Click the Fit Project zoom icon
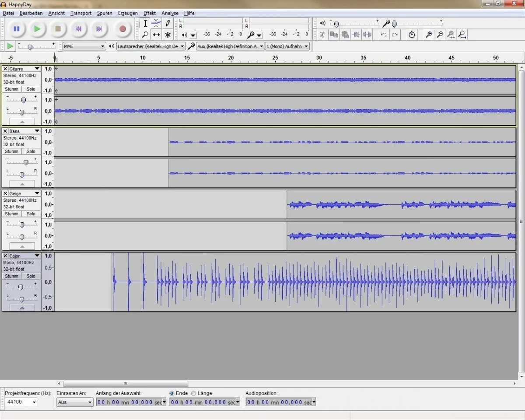Screen dimensions: 525x420 point(462,35)
